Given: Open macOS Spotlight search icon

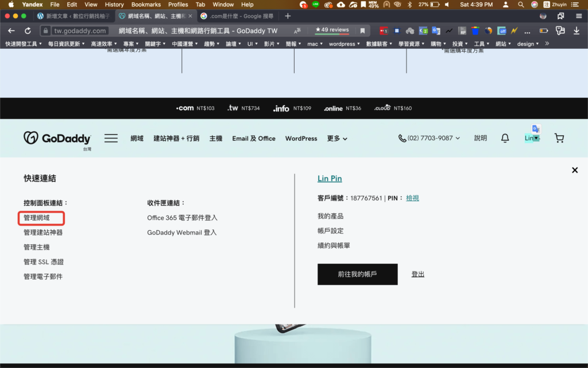Looking at the screenshot, I should pos(521,5).
